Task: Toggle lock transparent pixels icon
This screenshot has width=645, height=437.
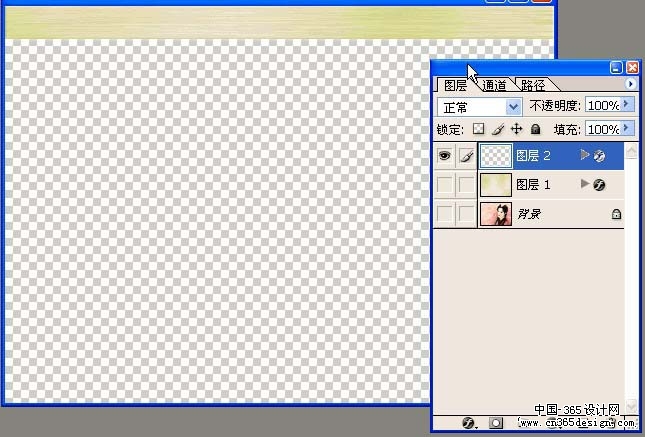Action: pyautogui.click(x=478, y=129)
